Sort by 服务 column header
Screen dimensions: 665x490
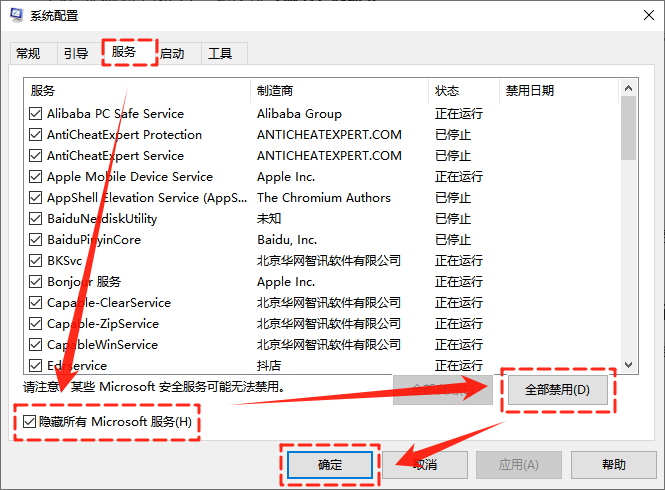click(x=137, y=90)
